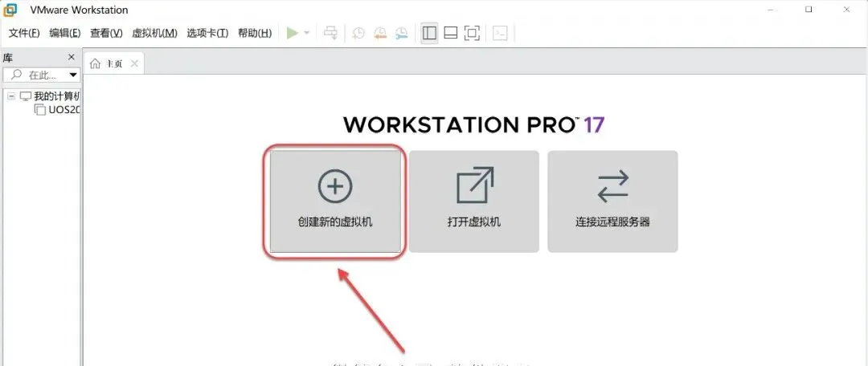Click the revert to snapshot icon
The height and width of the screenshot is (366, 868).
click(379, 33)
